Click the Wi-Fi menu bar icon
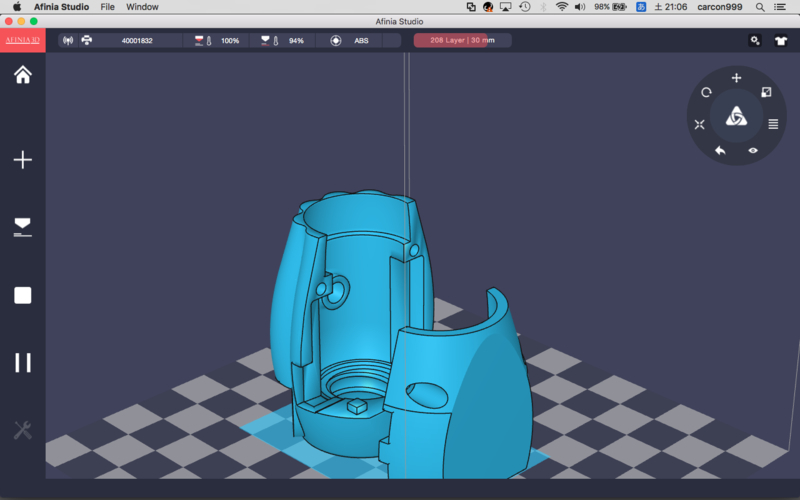 (562, 7)
